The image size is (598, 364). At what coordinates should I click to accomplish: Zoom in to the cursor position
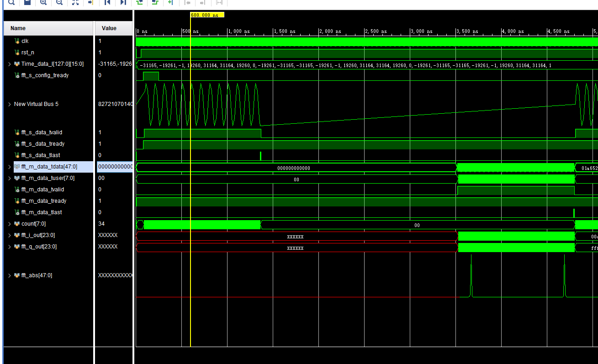90,3
